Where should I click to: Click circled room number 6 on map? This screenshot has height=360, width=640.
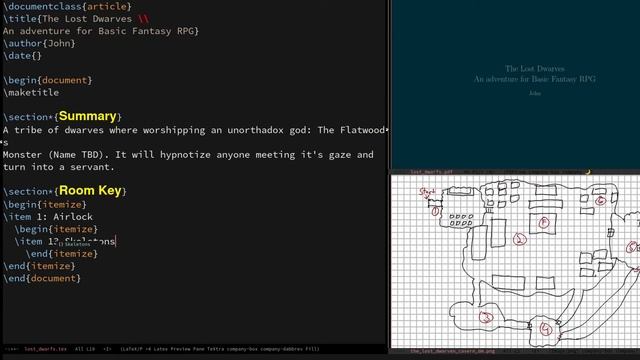(600, 200)
